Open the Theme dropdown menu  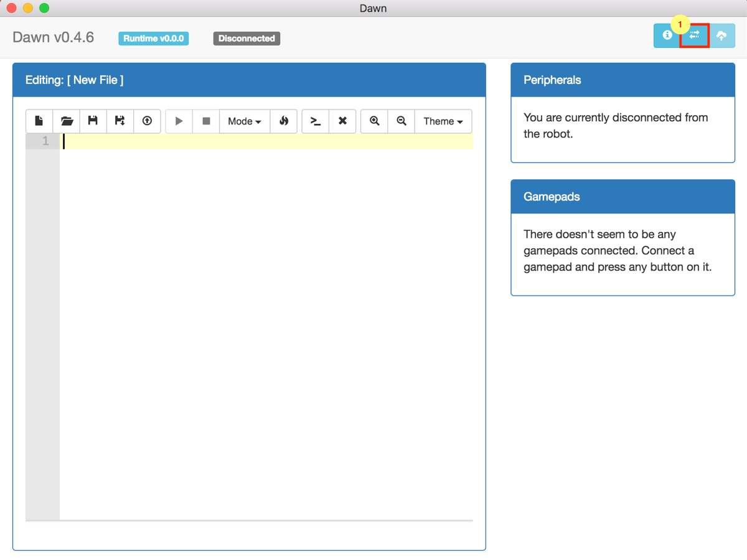tap(443, 121)
